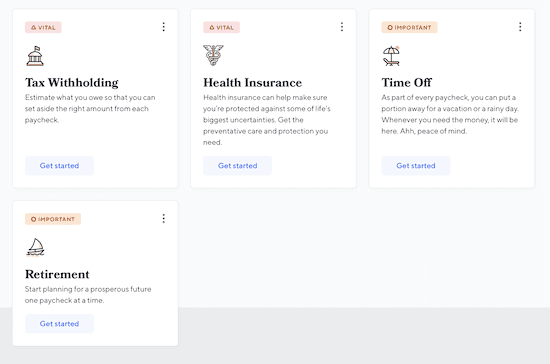The width and height of the screenshot is (550, 364).
Task: Click the government building icon for Tax Withholding
Action: (35, 56)
